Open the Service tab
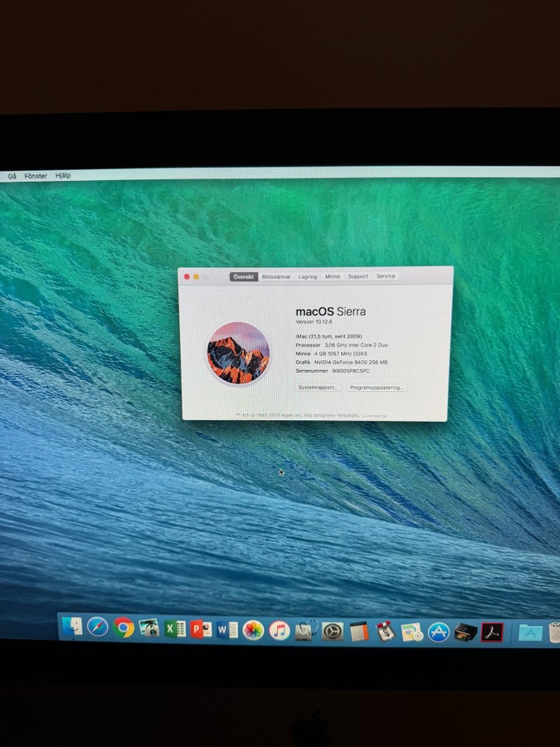Screen dimensions: 560x747 pyautogui.click(x=386, y=276)
